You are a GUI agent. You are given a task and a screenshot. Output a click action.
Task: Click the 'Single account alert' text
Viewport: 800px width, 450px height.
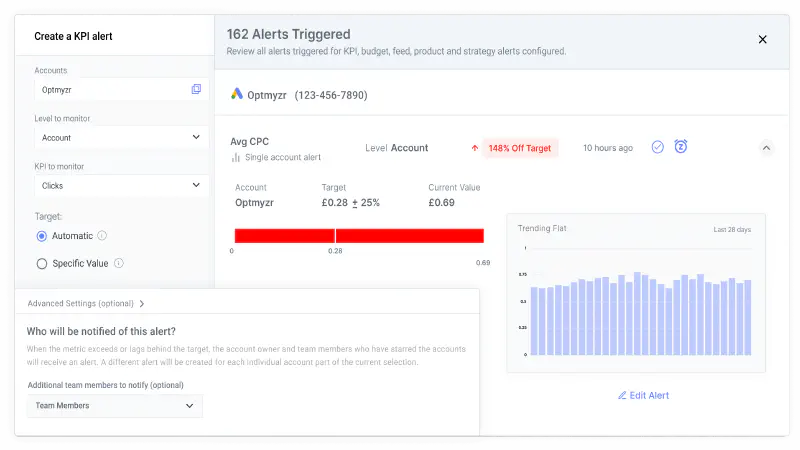(283, 157)
